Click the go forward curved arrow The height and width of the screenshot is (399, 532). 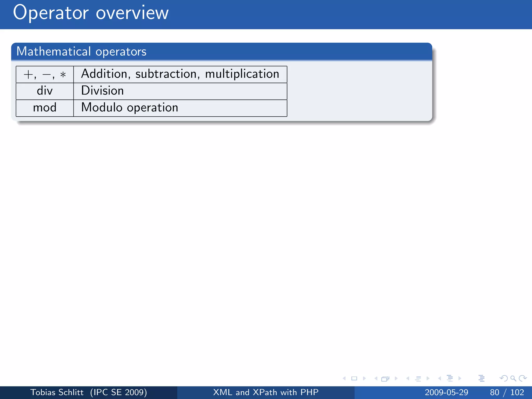tap(522, 378)
